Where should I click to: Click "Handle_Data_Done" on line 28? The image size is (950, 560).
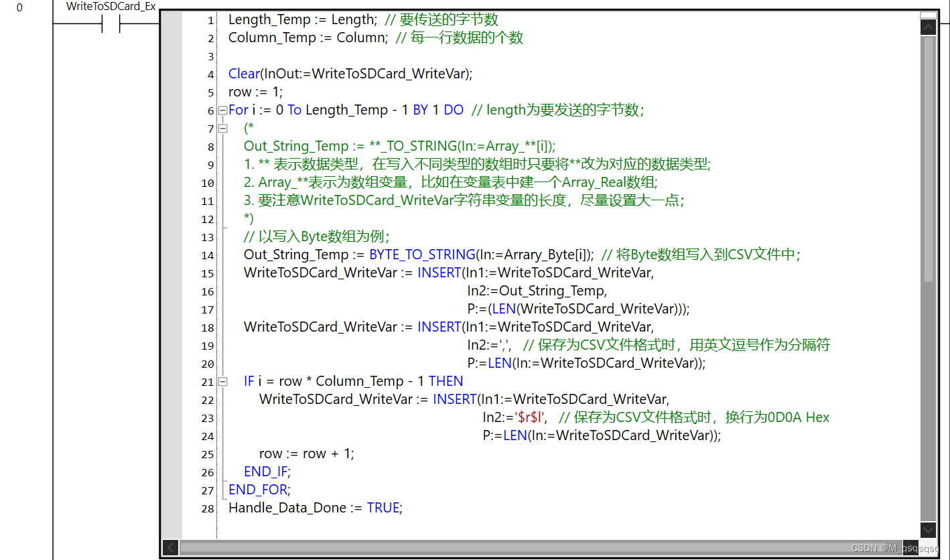(287, 508)
